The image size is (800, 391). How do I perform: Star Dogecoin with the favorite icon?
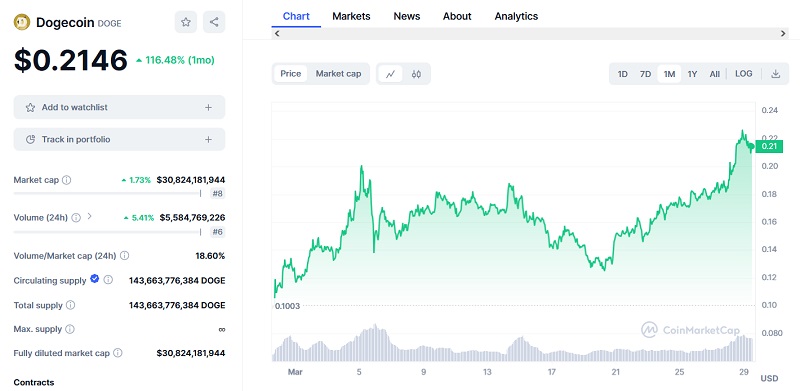click(186, 22)
